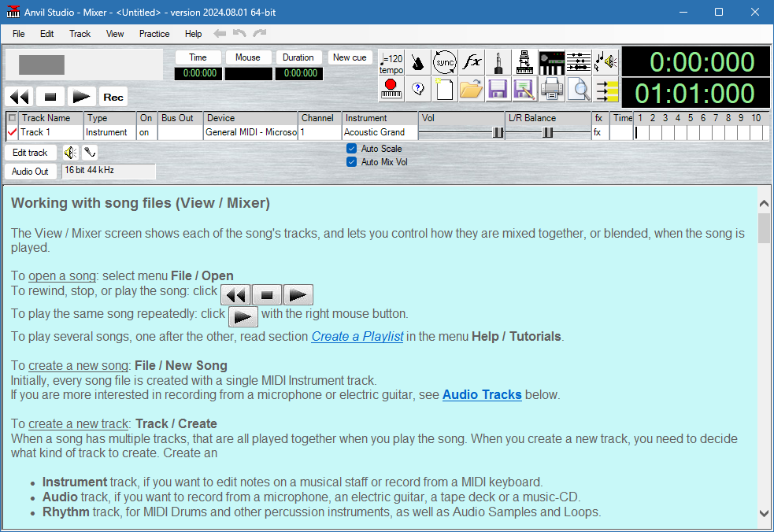Click Save As floppy with pencil icon
This screenshot has width=774, height=532.
[x=524, y=90]
